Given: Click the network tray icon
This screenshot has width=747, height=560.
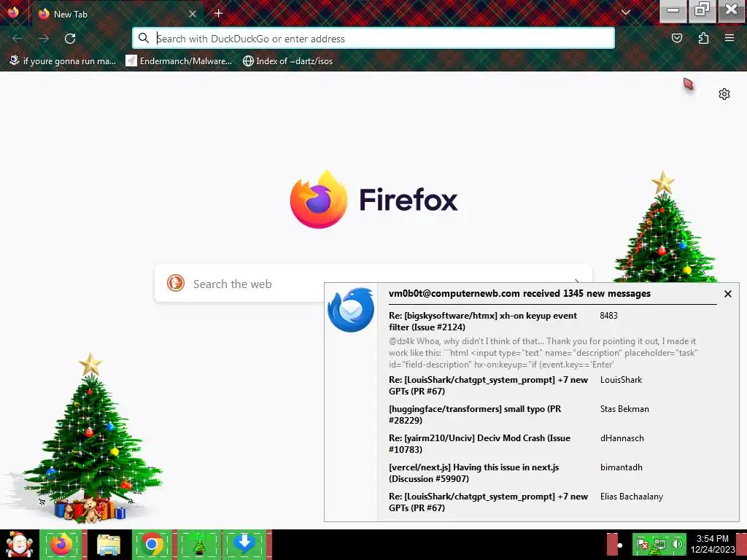Looking at the screenshot, I should coord(659,544).
